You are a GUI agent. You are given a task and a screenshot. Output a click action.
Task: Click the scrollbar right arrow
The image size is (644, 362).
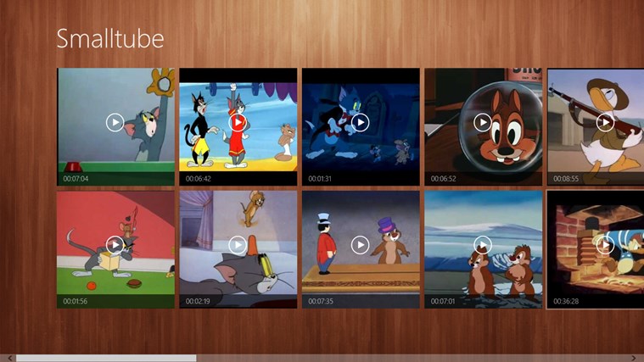click(x=633, y=359)
